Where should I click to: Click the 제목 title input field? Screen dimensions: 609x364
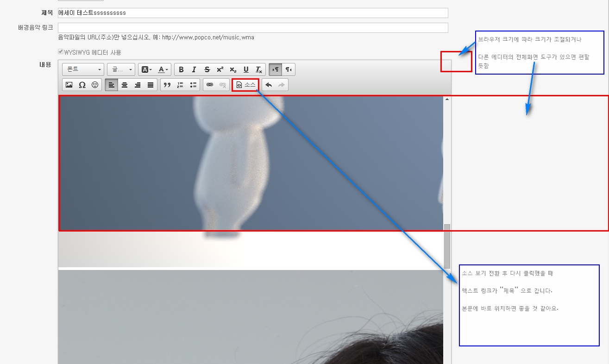[253, 13]
